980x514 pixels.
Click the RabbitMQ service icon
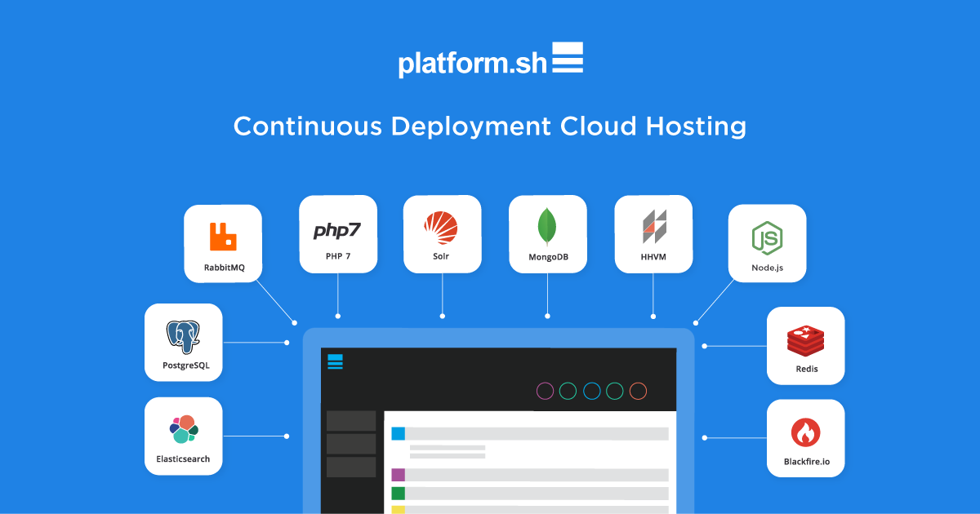click(x=223, y=236)
